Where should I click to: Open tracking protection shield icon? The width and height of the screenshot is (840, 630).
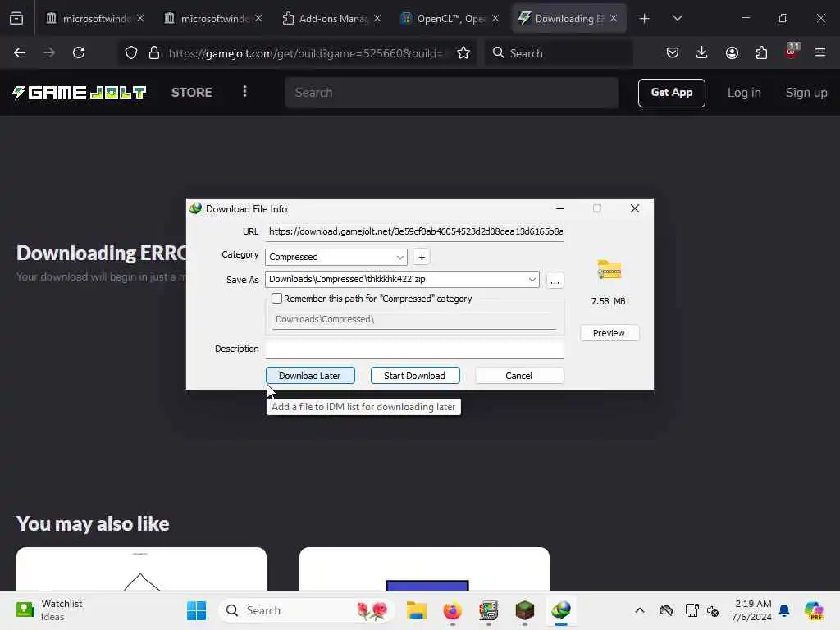(131, 52)
